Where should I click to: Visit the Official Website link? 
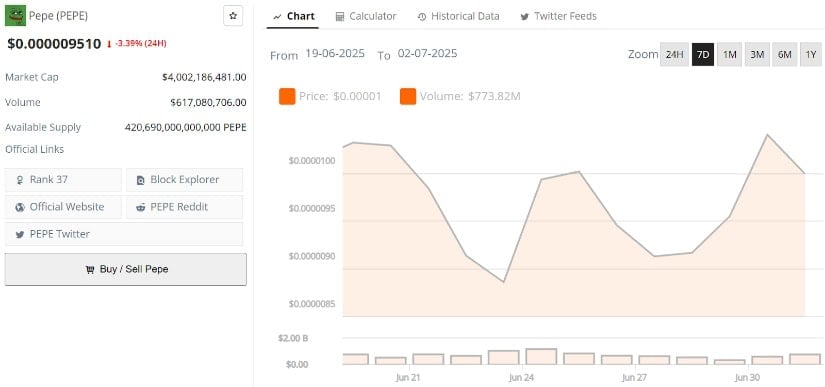(x=63, y=207)
